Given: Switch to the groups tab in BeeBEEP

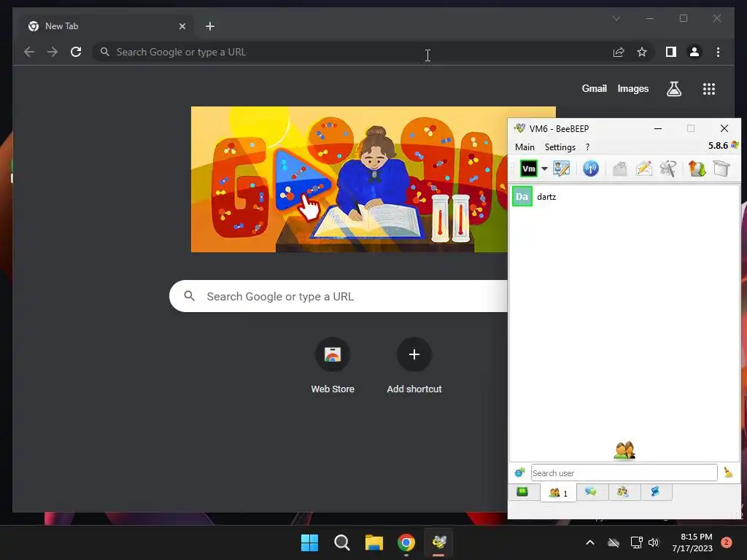Looking at the screenshot, I should point(623,492).
